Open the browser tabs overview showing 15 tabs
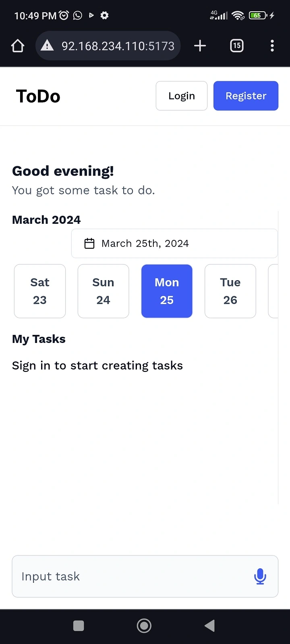The height and width of the screenshot is (644, 290). pos(236,45)
